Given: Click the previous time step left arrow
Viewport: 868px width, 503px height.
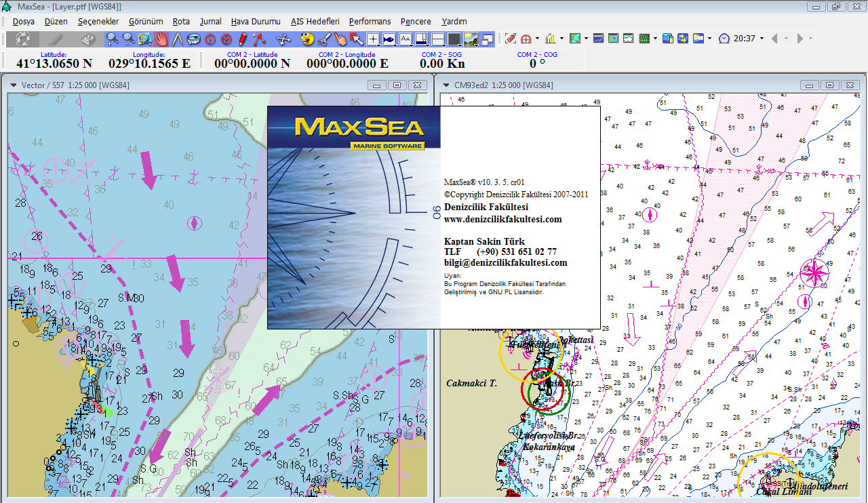Looking at the screenshot, I should click(775, 39).
